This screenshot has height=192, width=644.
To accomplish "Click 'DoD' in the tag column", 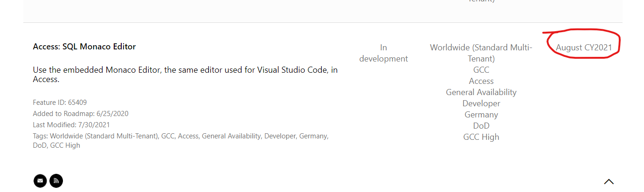I will tap(481, 126).
